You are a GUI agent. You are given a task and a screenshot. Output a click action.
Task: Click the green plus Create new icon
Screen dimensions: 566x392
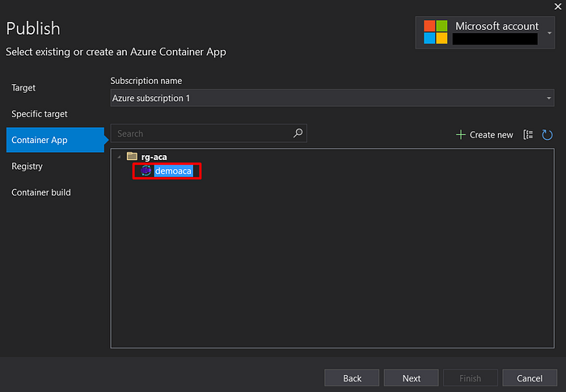[x=461, y=135]
